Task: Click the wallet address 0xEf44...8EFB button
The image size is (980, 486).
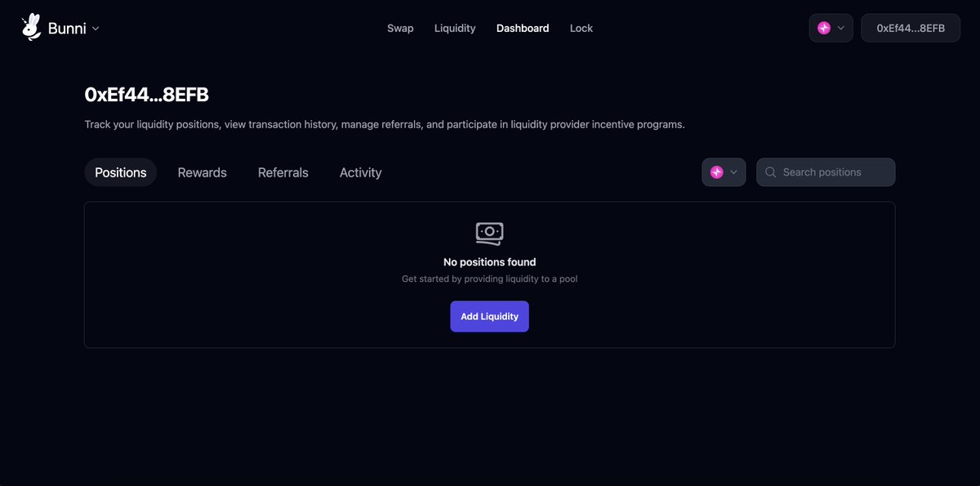Action: pyautogui.click(x=910, y=27)
